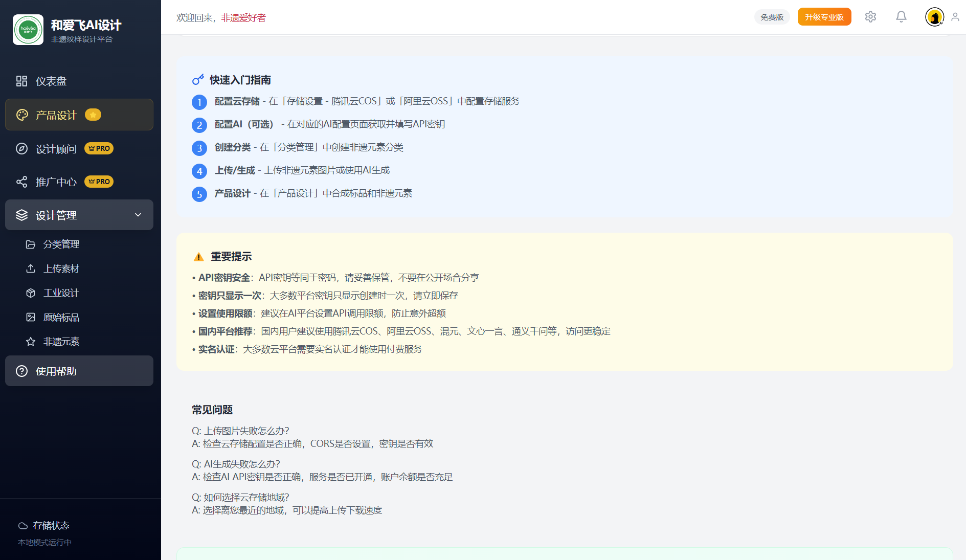Click the 和爱飞 app logo icon

point(28,30)
